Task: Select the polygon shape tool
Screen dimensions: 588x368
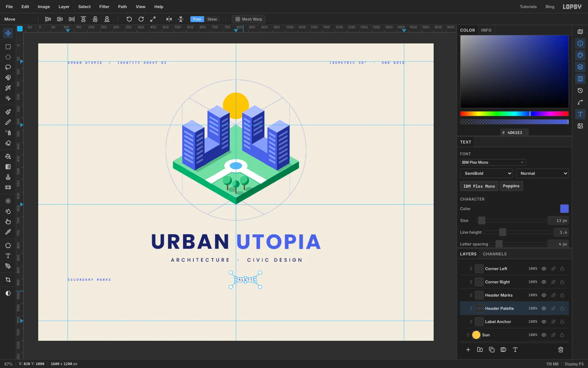Action: point(8,245)
